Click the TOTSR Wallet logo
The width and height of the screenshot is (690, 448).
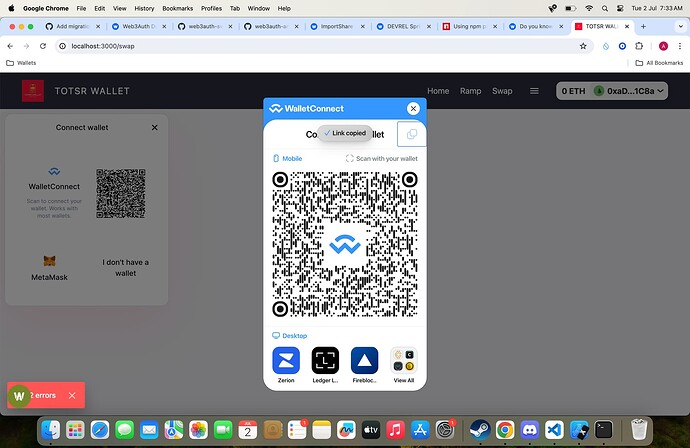tap(33, 91)
